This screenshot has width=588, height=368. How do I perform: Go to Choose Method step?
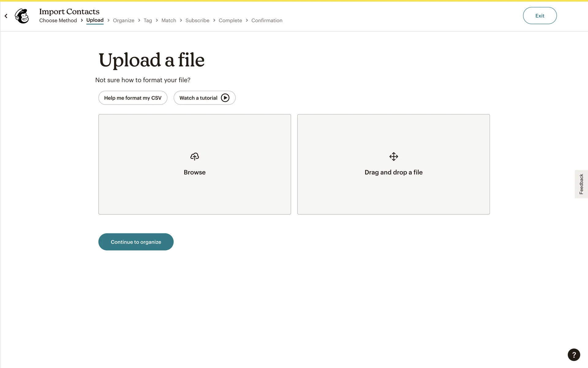[x=58, y=21]
